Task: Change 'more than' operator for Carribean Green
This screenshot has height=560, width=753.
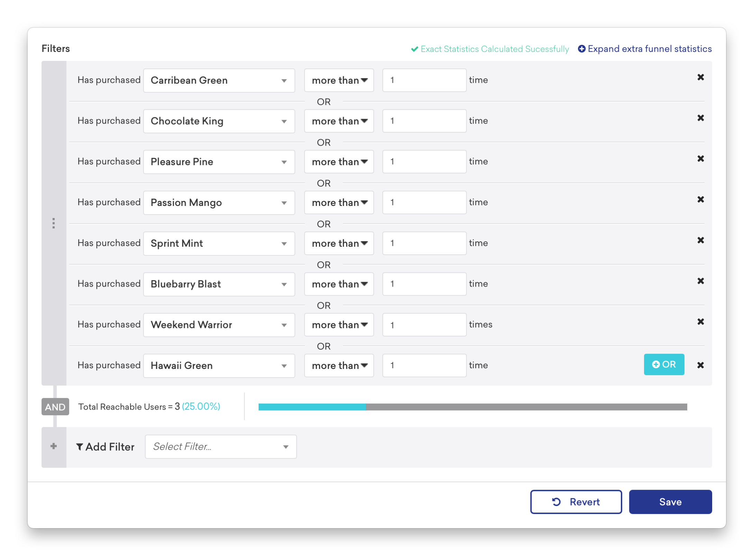Action: (339, 80)
